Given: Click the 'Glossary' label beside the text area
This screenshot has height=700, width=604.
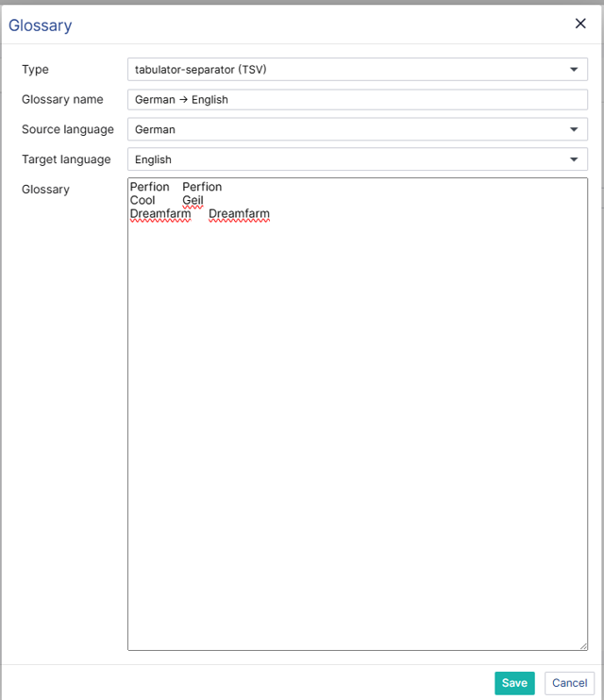Looking at the screenshot, I should coord(45,190).
